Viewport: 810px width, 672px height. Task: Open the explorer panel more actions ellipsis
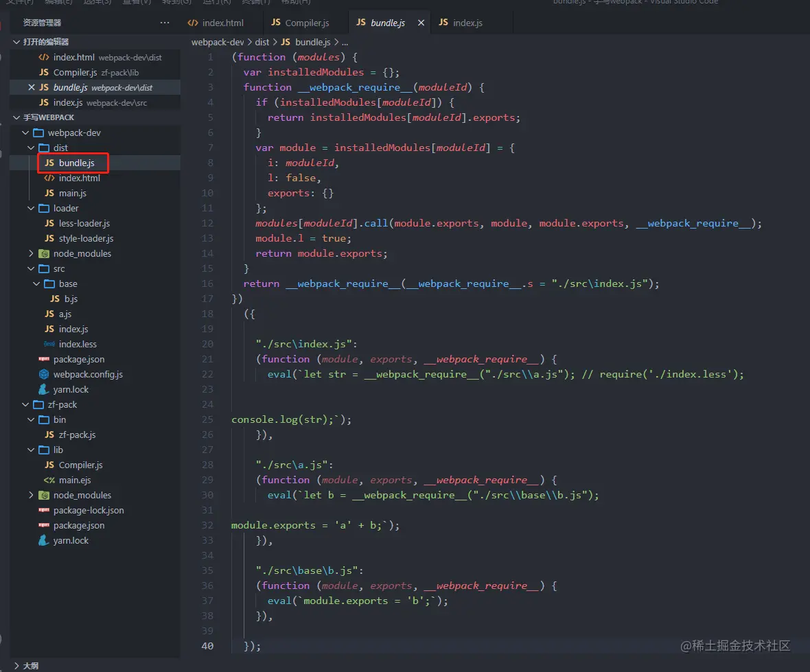coord(164,23)
